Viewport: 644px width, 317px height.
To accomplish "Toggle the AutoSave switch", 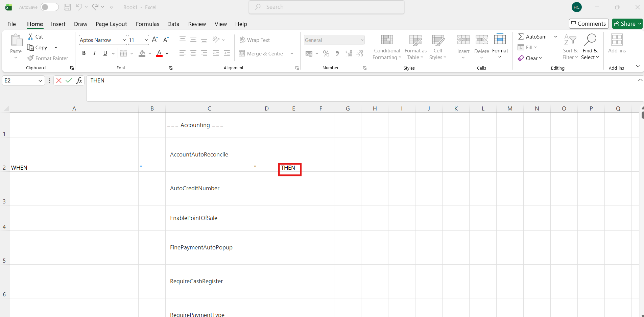I will coord(49,7).
